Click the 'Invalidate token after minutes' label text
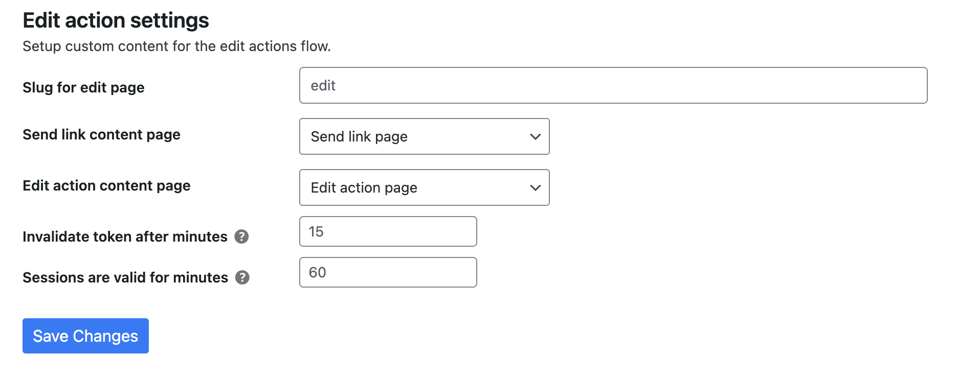This screenshot has width=980, height=378. (125, 237)
